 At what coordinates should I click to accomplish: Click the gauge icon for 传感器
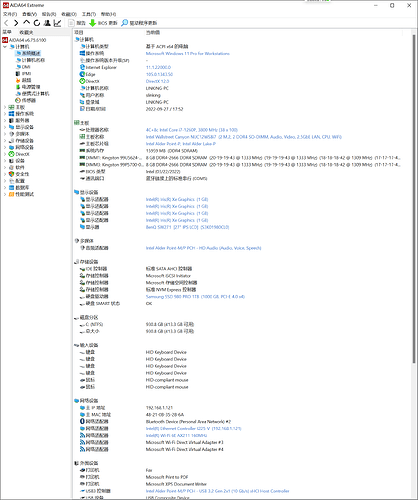(18, 100)
